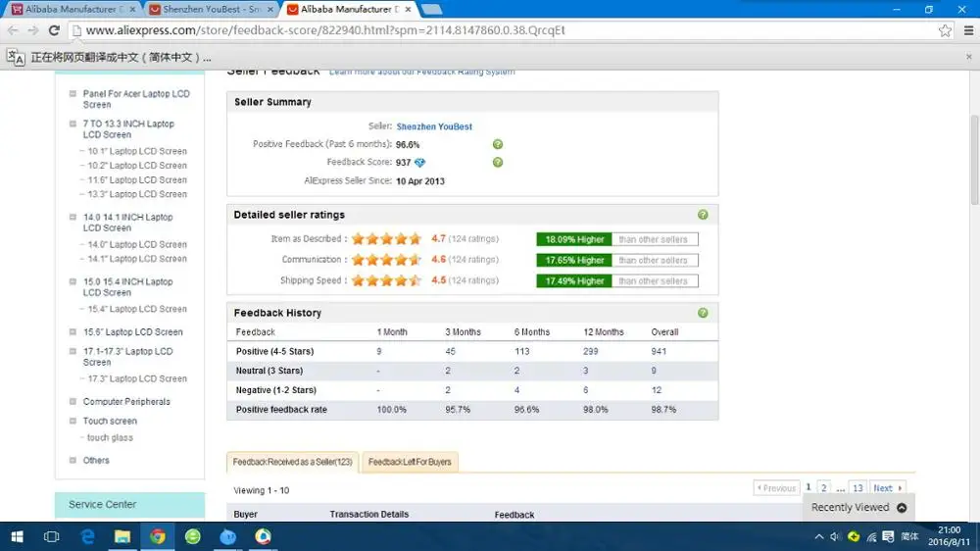The width and height of the screenshot is (980, 551).
Task: Close the active Alibaba Manufacturer tab
Action: (408, 10)
